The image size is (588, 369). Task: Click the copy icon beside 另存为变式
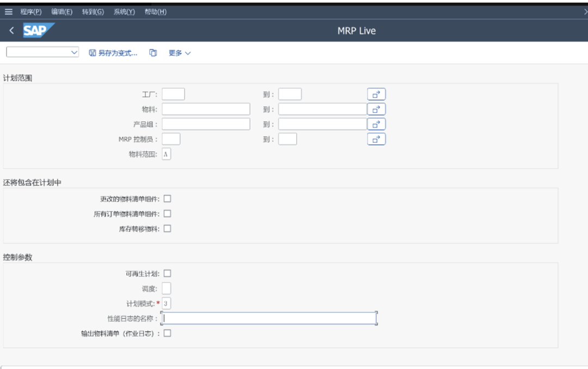tap(154, 53)
